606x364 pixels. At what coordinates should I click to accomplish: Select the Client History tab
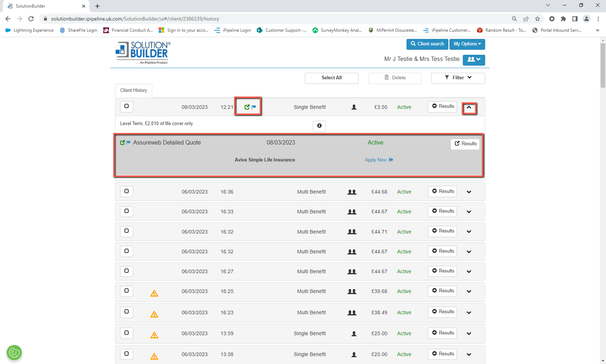(x=133, y=90)
